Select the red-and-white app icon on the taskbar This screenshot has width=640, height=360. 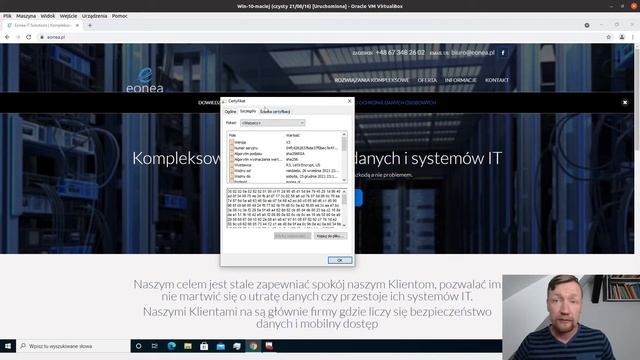[x=269, y=346]
